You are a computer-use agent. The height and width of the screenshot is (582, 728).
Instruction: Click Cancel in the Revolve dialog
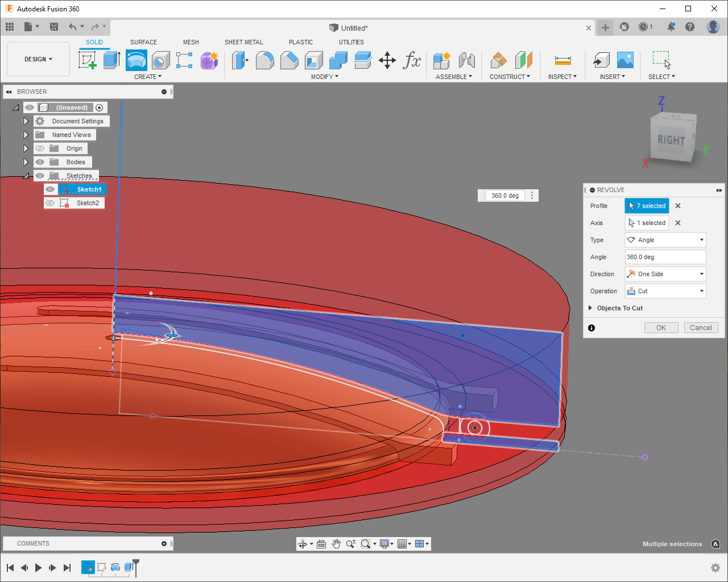701,328
